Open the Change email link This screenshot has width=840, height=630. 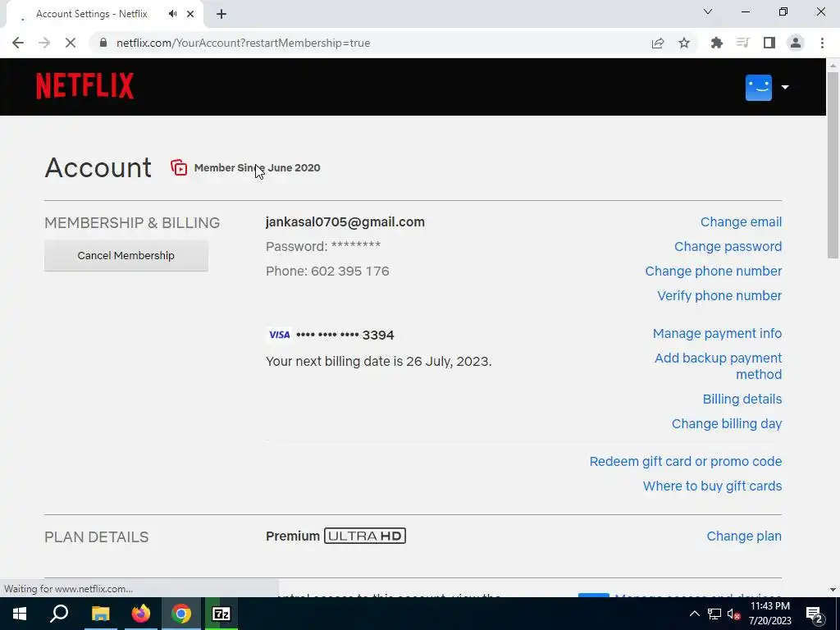[741, 221]
